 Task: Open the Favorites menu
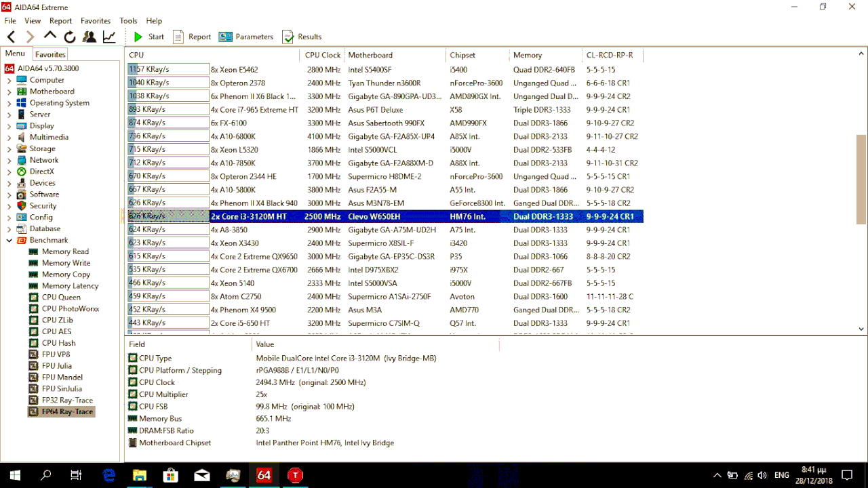[96, 21]
